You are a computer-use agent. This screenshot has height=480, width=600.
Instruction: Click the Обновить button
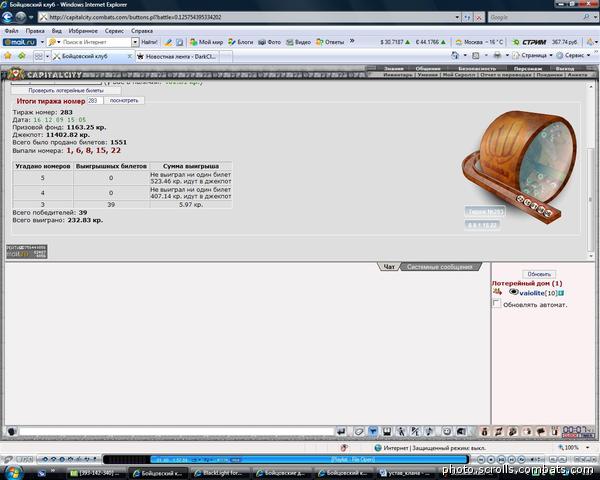[x=539, y=274]
